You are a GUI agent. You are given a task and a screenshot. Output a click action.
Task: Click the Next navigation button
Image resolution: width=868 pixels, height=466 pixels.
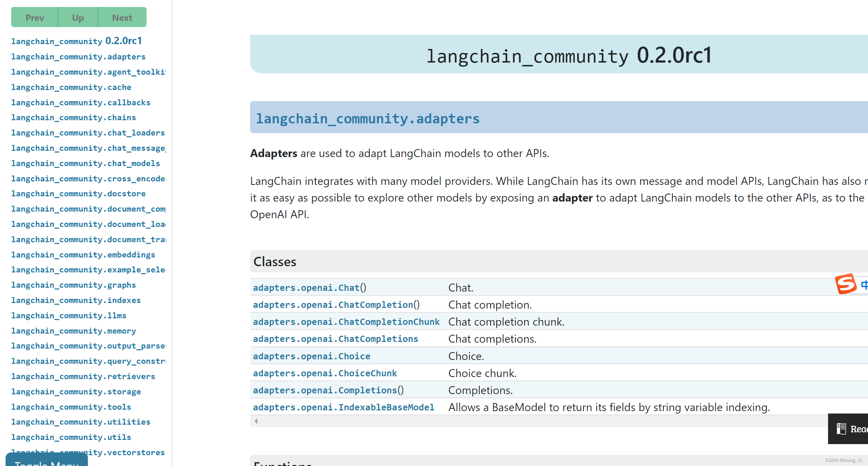coord(122,17)
